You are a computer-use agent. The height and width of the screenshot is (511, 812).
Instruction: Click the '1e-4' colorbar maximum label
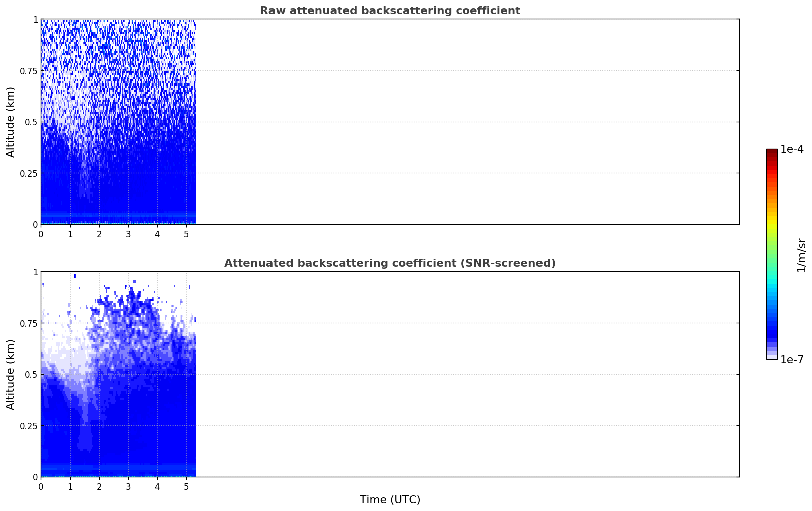(792, 149)
